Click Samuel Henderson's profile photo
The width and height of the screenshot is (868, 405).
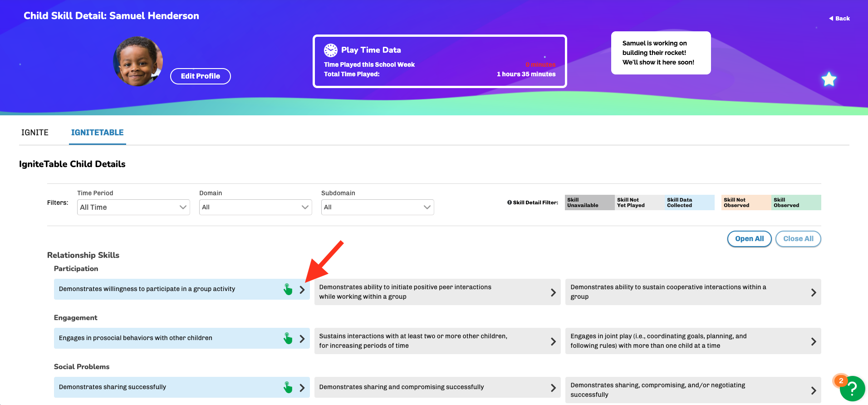pyautogui.click(x=138, y=61)
